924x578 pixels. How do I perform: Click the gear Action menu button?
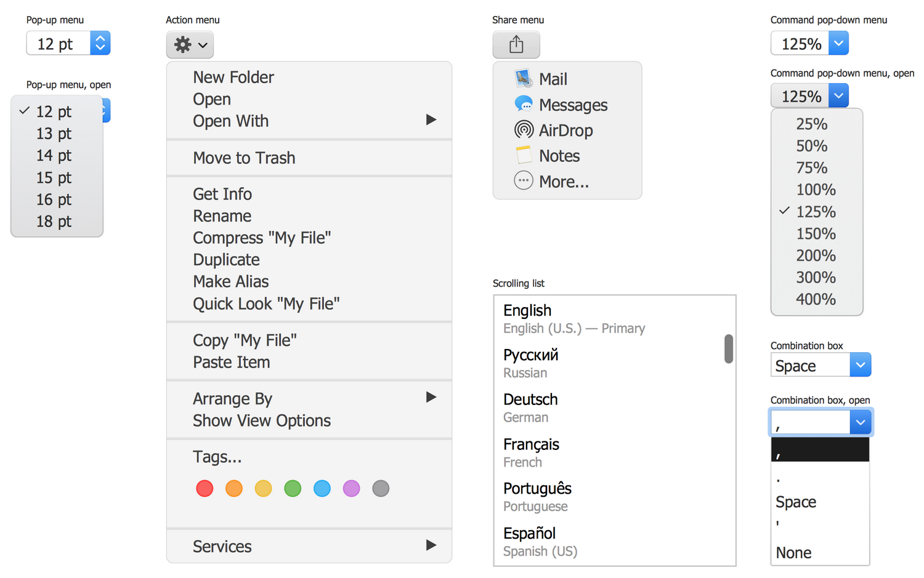(x=190, y=45)
